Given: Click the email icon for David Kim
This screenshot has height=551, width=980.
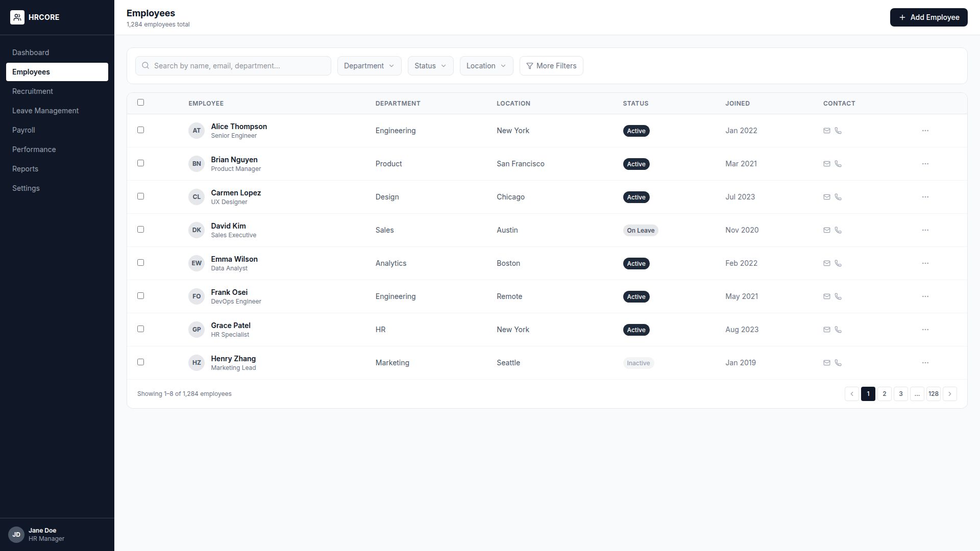Looking at the screenshot, I should tap(827, 230).
